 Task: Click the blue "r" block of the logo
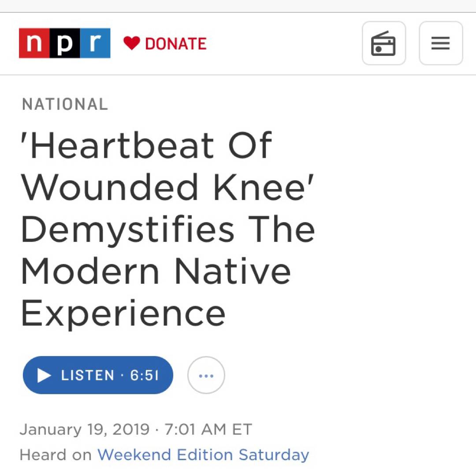click(95, 43)
